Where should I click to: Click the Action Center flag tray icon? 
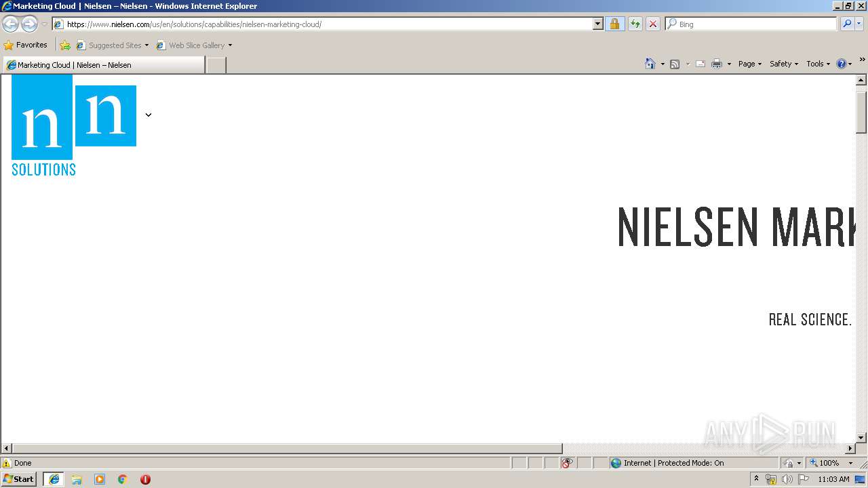click(x=804, y=479)
